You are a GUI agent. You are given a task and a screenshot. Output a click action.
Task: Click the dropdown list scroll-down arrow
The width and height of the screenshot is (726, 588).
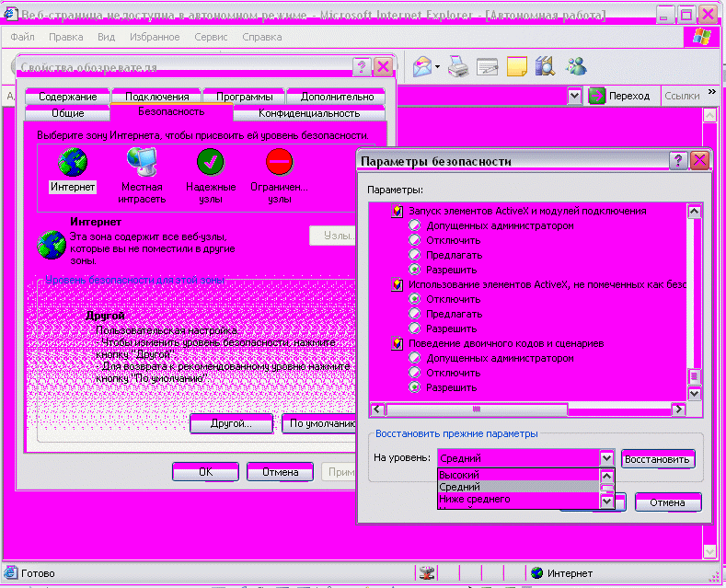606,501
